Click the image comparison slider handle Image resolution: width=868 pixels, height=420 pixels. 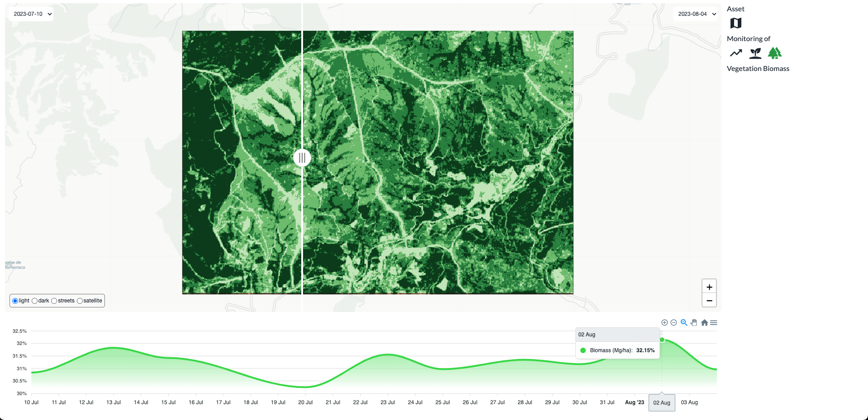tap(302, 158)
